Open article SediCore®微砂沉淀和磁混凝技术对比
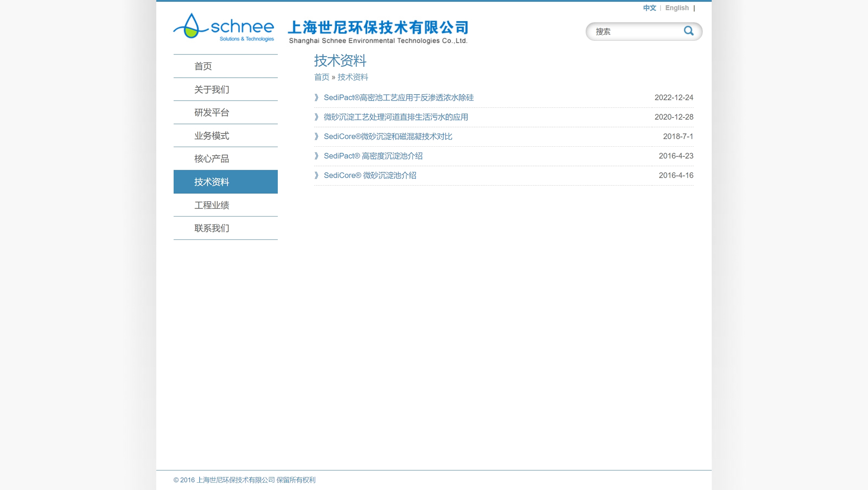Image resolution: width=868 pixels, height=490 pixels. click(x=388, y=136)
